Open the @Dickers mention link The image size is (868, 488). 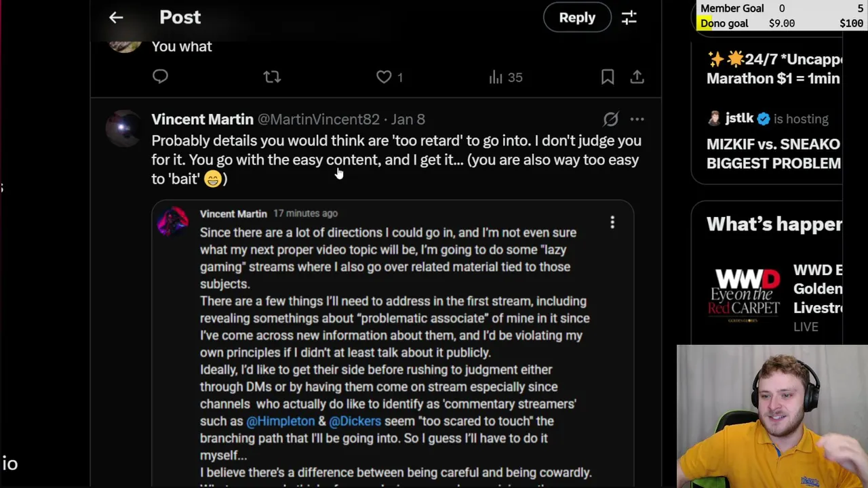(355, 421)
